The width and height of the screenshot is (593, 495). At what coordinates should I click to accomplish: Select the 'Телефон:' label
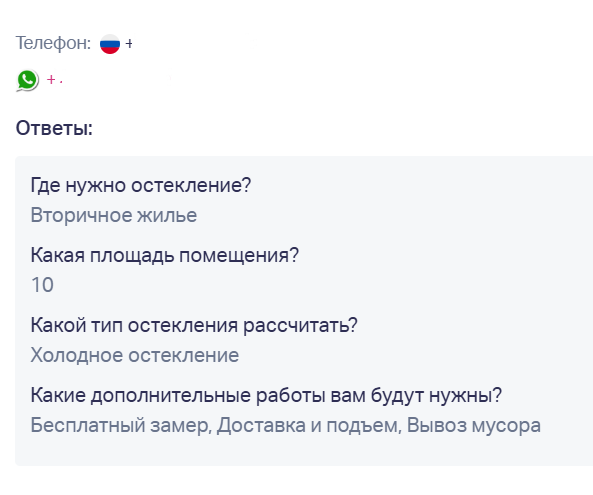point(53,43)
